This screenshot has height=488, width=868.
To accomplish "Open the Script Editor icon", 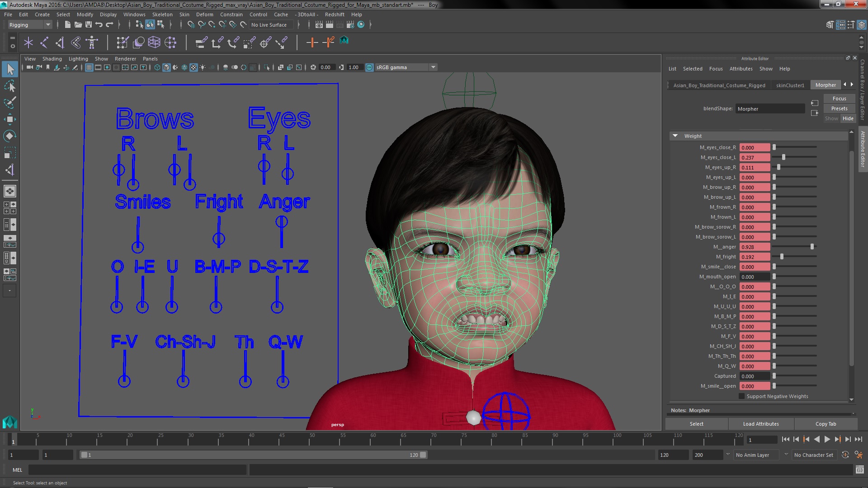I will tap(859, 470).
